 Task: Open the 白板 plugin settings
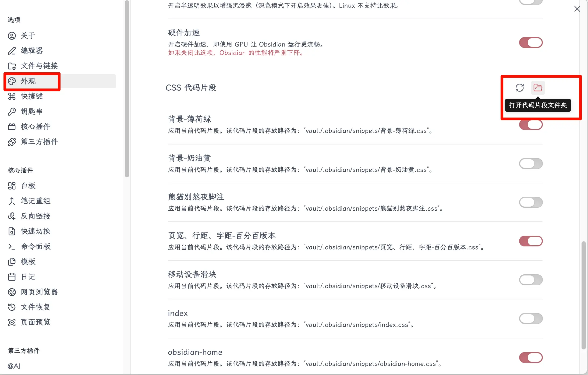point(28,186)
